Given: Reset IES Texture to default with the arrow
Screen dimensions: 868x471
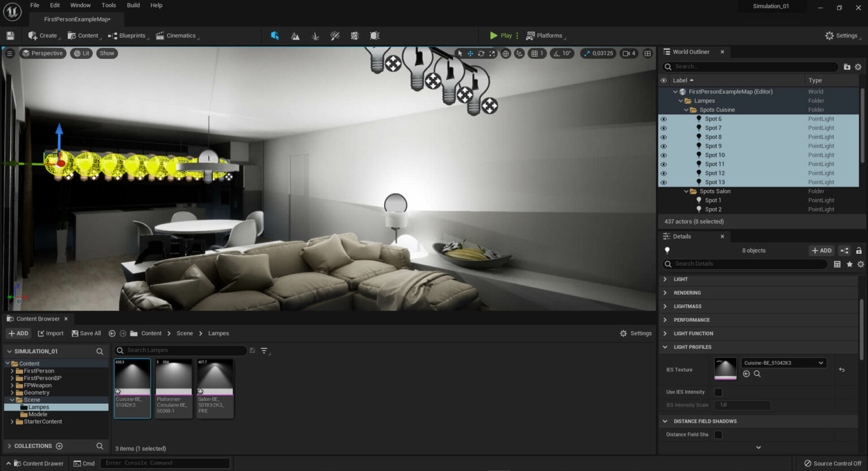Looking at the screenshot, I should pos(841,370).
